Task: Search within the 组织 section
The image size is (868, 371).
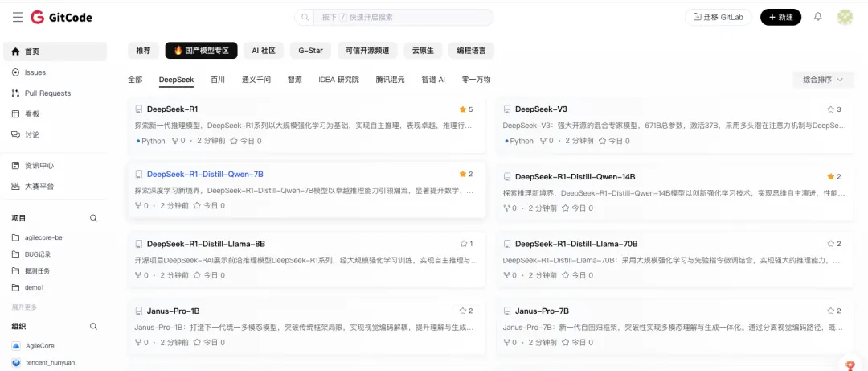Action: pyautogui.click(x=93, y=327)
